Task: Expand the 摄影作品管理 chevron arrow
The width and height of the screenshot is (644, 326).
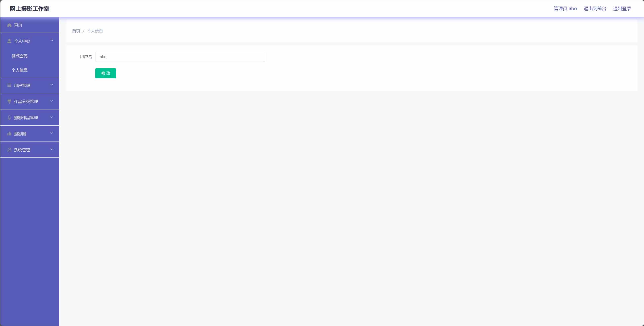Action: coord(52,117)
